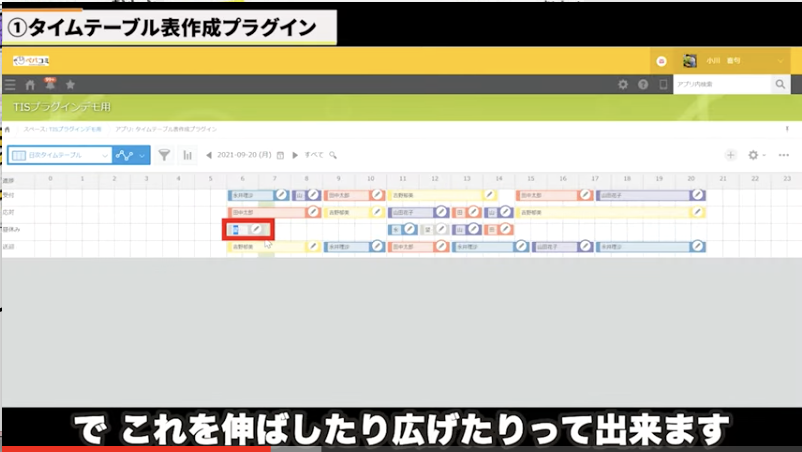Image resolution: width=802 pixels, height=452 pixels.
Task: Open the user account dropdown menu
Action: [x=781, y=61]
